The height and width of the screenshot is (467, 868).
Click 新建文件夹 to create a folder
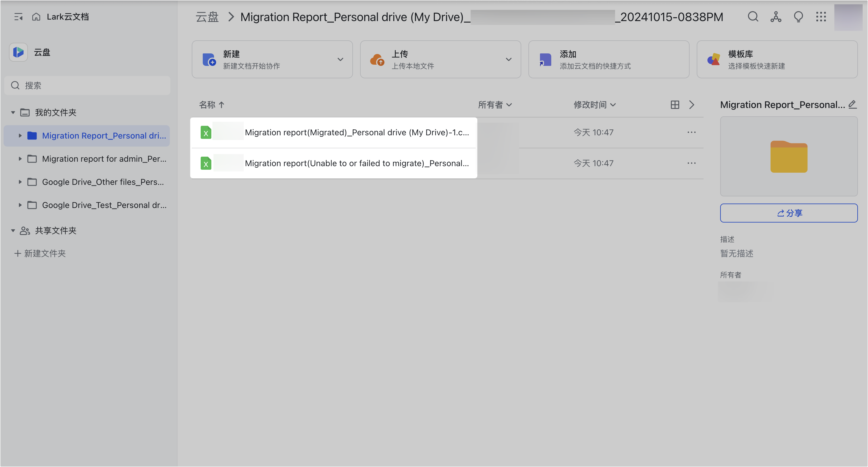45,253
